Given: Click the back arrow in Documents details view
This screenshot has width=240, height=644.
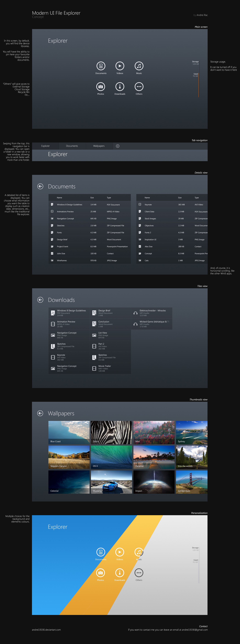Looking at the screenshot, I should point(41,186).
